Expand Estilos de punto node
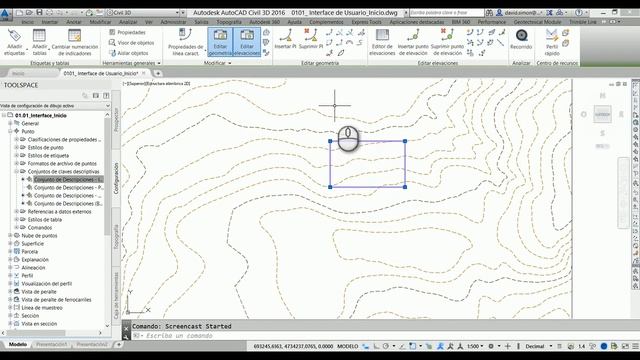This screenshot has height=360, width=640. [17, 147]
